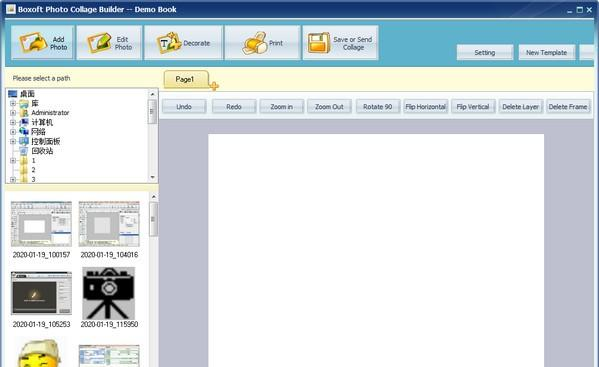This screenshot has width=599, height=367.
Task: Select thumbnail 2020-01-19_105253
Action: click(x=41, y=293)
